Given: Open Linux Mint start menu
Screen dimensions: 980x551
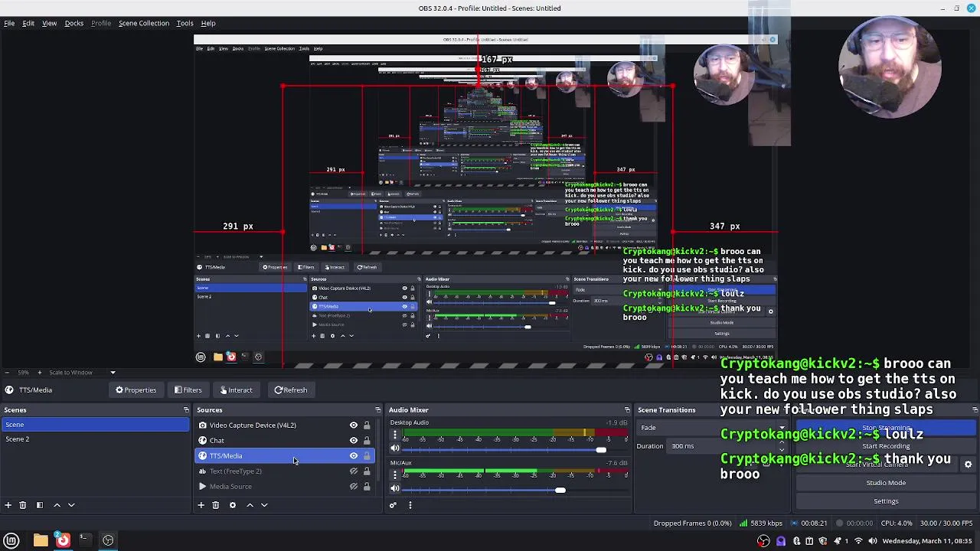Looking at the screenshot, I should coord(11,540).
